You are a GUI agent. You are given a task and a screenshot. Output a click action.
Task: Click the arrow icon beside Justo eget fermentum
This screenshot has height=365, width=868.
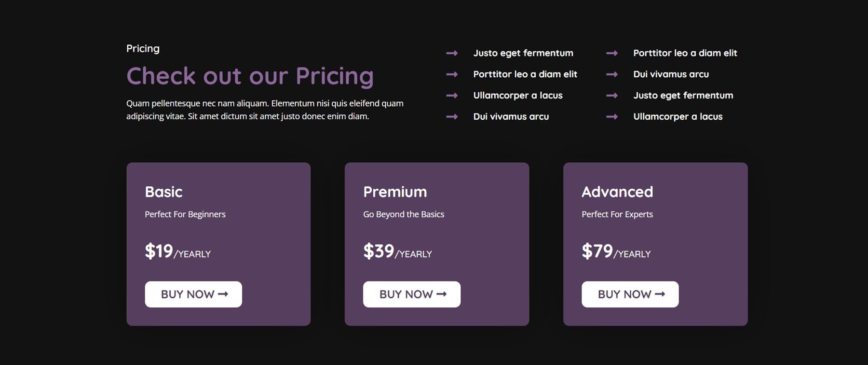point(452,53)
